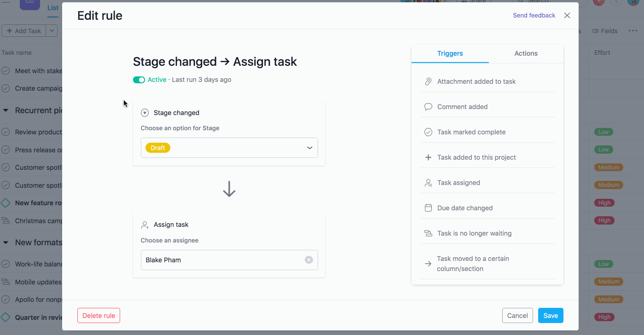Open the Send feedback link
The height and width of the screenshot is (335, 644).
534,15
